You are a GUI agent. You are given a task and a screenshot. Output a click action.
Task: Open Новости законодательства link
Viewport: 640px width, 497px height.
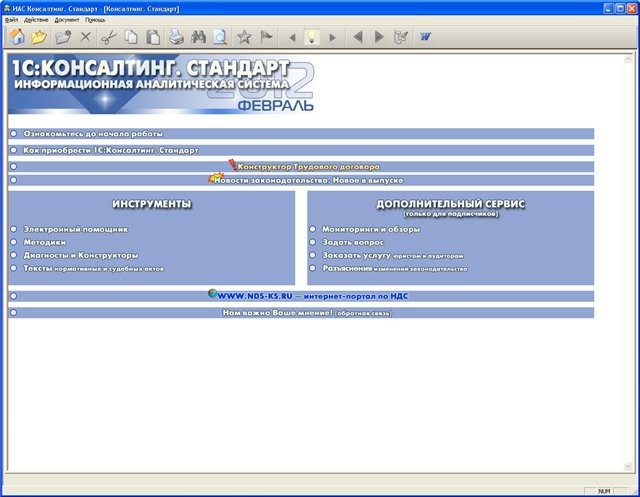pyautogui.click(x=309, y=180)
